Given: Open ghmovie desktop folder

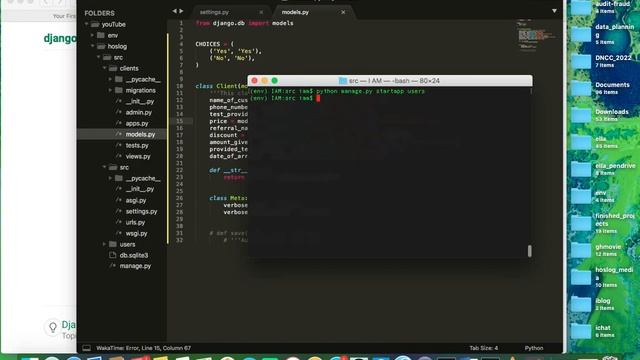Looking at the screenshot, I should tap(581, 250).
